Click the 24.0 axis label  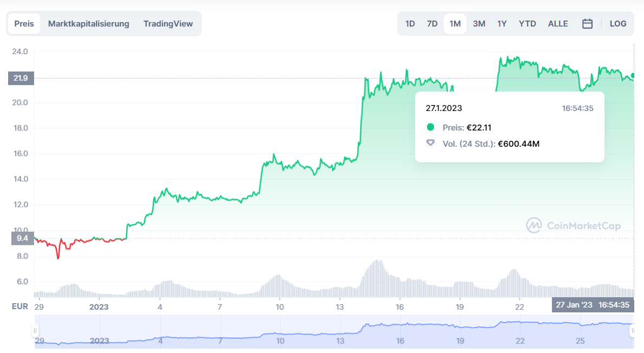pos(19,52)
